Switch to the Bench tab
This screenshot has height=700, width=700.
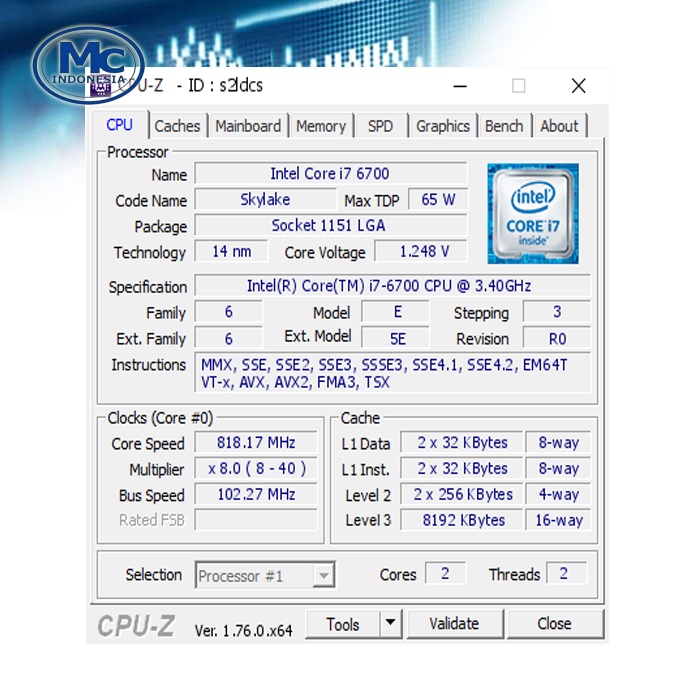click(x=504, y=126)
